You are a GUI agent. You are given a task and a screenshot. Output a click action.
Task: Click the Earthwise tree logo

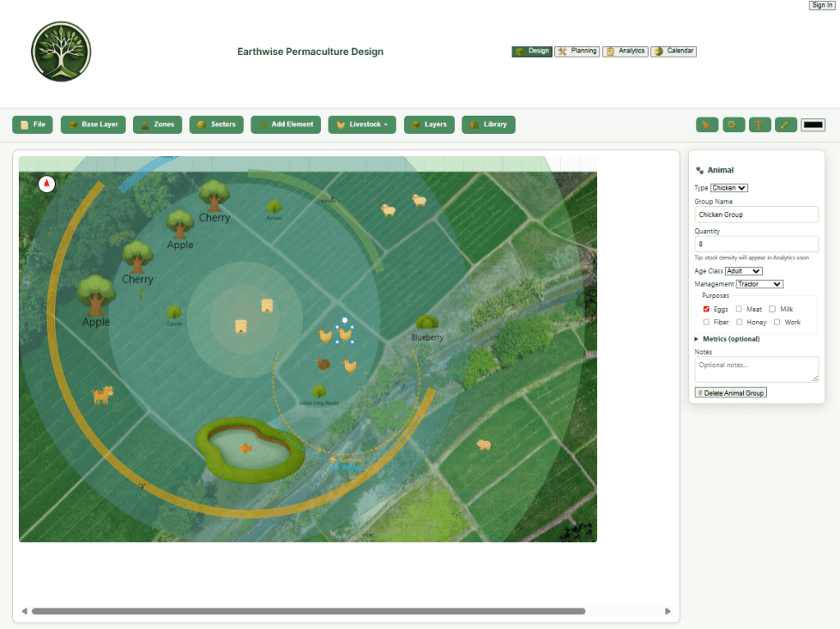[61, 51]
